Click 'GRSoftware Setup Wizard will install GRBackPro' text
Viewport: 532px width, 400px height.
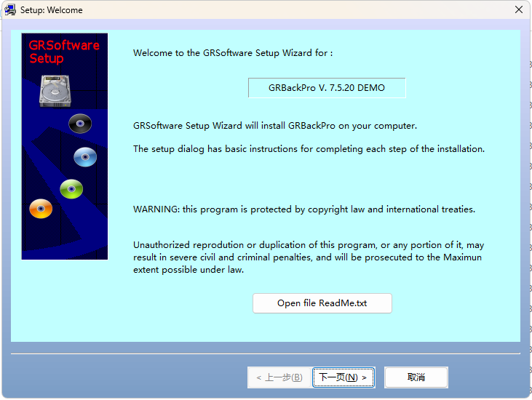coord(275,126)
